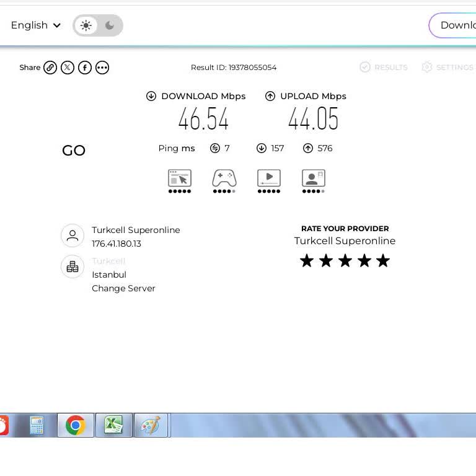Share the result on X (Twitter)
Image resolution: width=476 pixels, height=476 pixels.
click(x=68, y=68)
